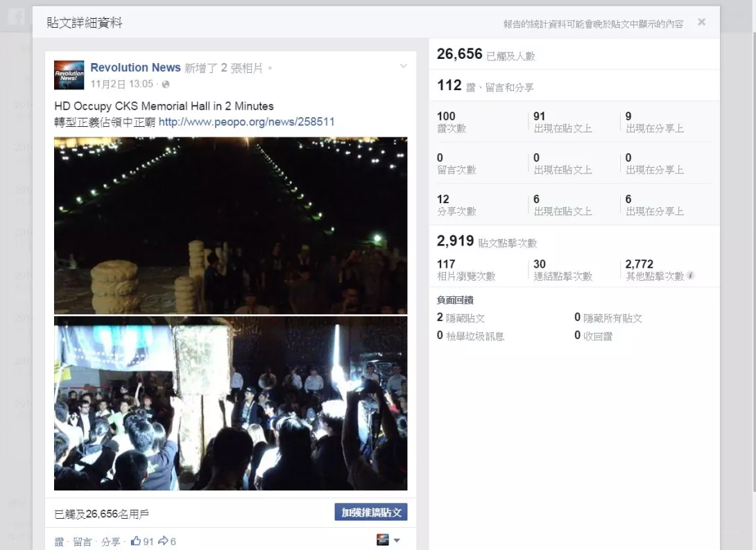The image size is (756, 550).
Task: Click the share arrow icon showing 6
Action: pos(163,541)
